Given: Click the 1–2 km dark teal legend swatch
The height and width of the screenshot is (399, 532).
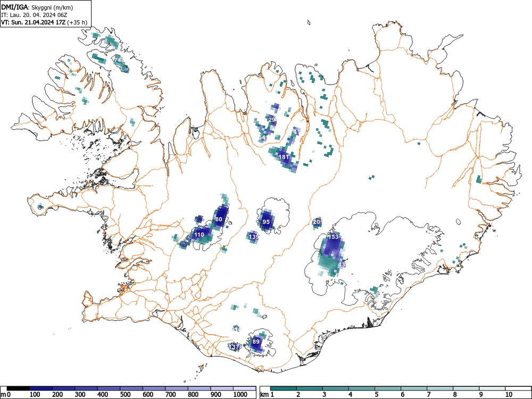Looking at the screenshot, I should click(x=284, y=388).
